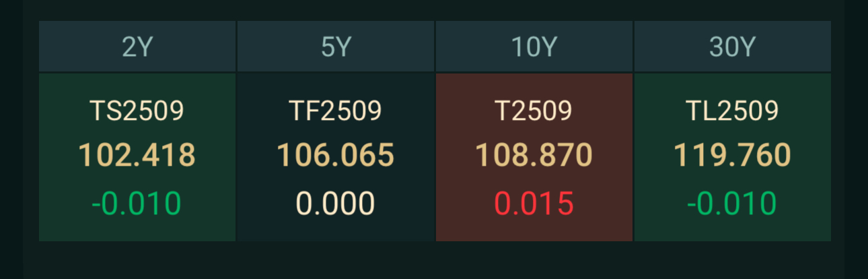Click the 102.418 price value
The height and width of the screenshot is (279, 868).
coord(137,156)
